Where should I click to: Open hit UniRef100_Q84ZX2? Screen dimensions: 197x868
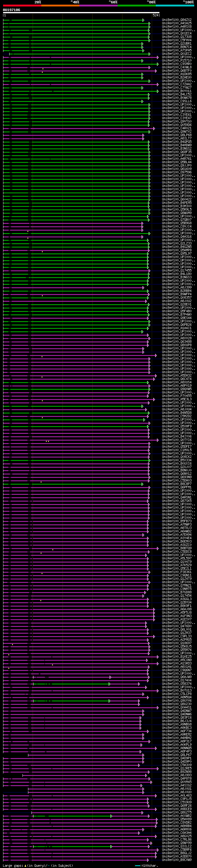tap(177, 20)
